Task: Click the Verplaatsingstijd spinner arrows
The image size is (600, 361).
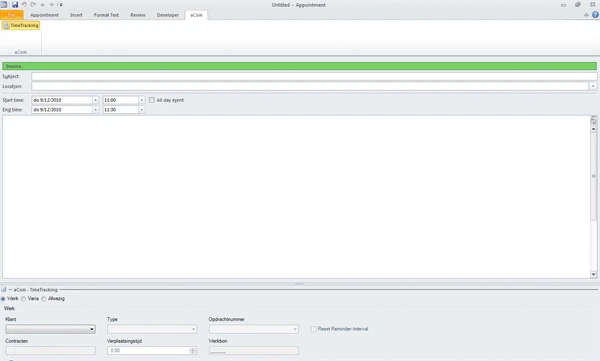Action: [x=193, y=350]
